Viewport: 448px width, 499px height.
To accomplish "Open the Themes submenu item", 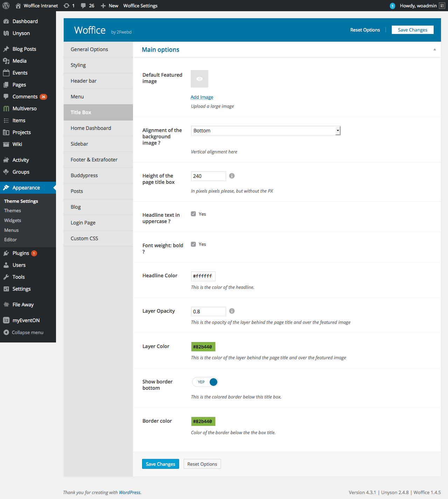I will (13, 210).
